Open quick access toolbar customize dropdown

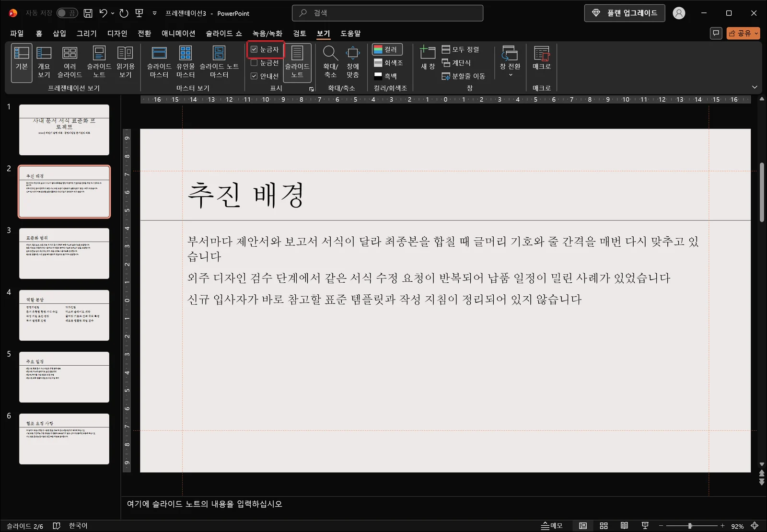(x=154, y=13)
